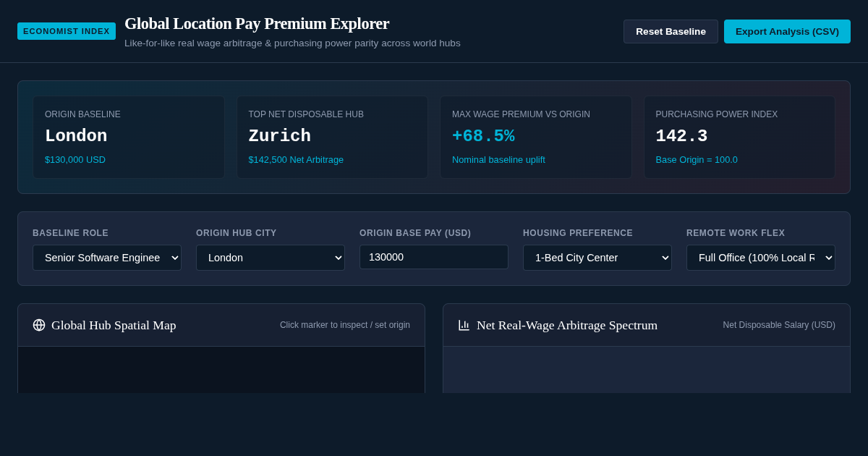Click the $130,000 USD text
The image size is (868, 456).
point(75,159)
